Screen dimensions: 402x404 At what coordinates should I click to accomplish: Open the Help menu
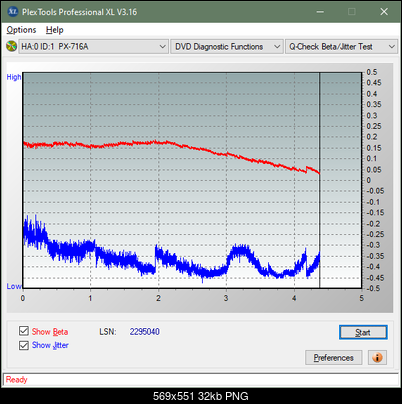(55, 30)
